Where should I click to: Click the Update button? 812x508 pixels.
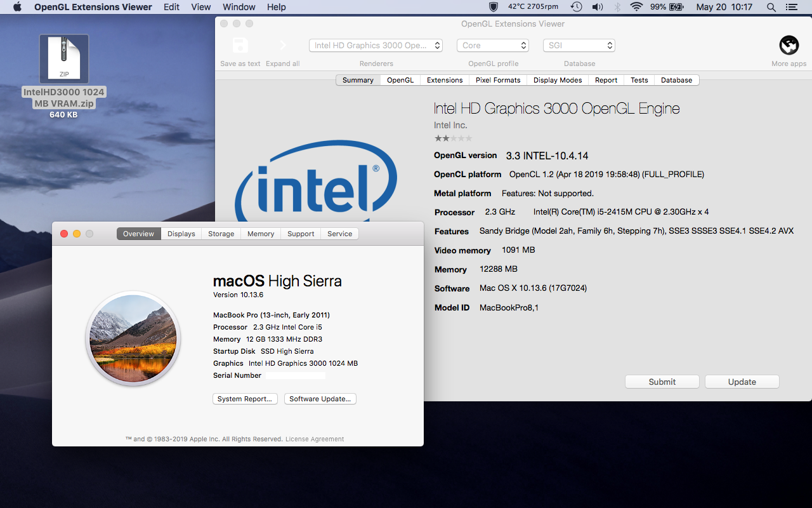tap(742, 382)
